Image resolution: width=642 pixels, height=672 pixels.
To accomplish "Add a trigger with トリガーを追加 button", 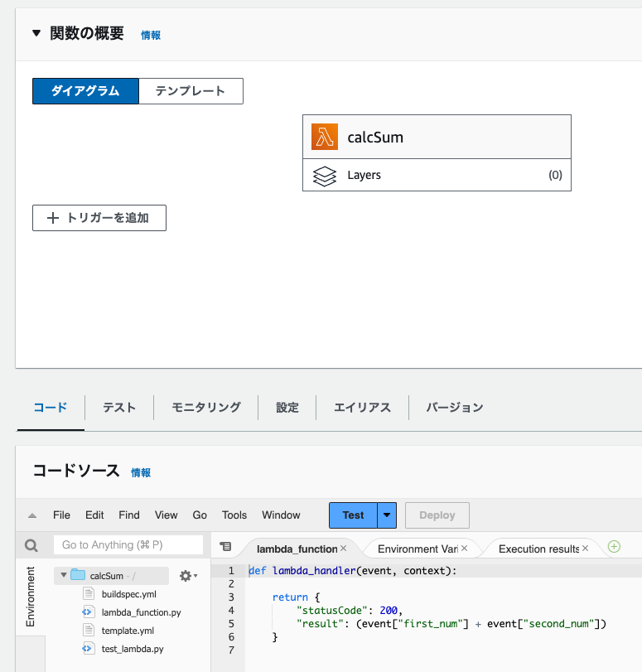I will 99,218.
